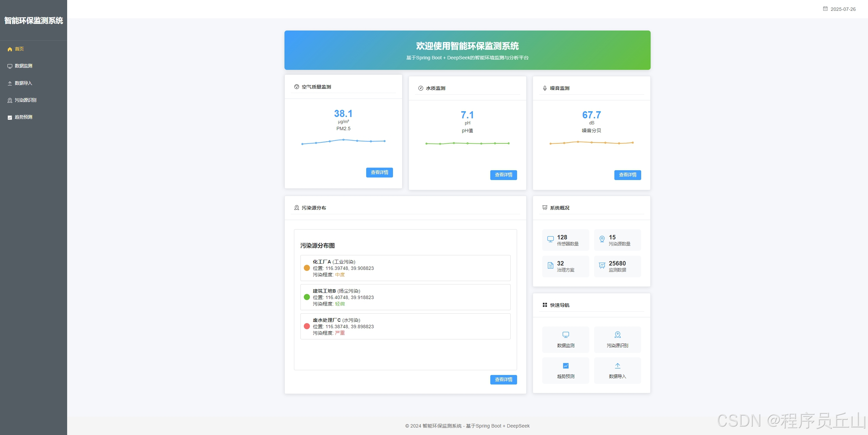Click the 15 污染源数量 stat tile
The image size is (868, 435).
617,240
